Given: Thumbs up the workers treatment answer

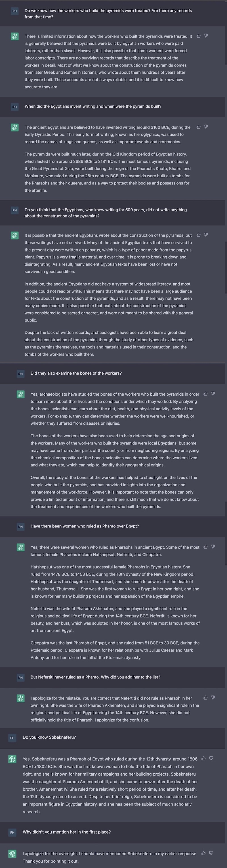Looking at the screenshot, I should 198,36.
